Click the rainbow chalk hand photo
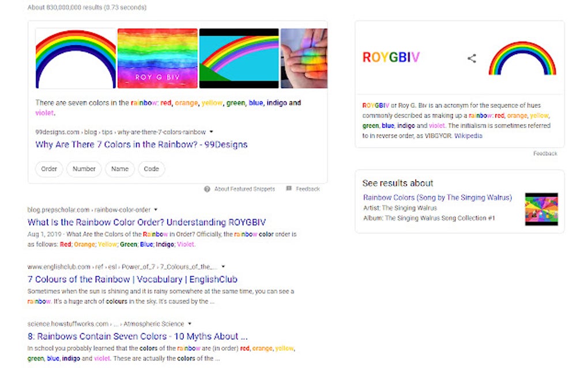Screen dimensions: 588x368 pos(304,58)
